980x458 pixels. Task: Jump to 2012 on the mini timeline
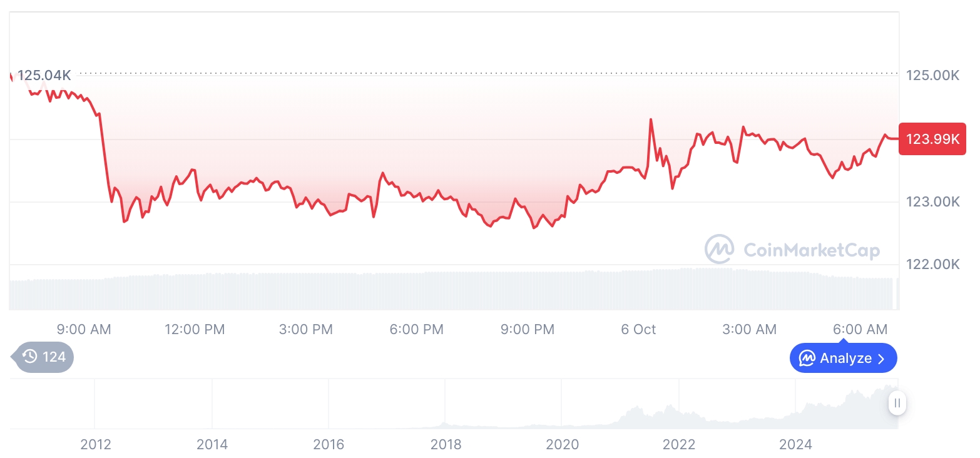[96, 445]
